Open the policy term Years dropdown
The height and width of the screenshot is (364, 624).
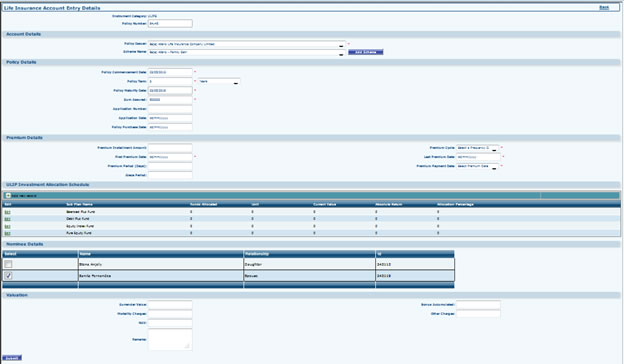coord(219,81)
